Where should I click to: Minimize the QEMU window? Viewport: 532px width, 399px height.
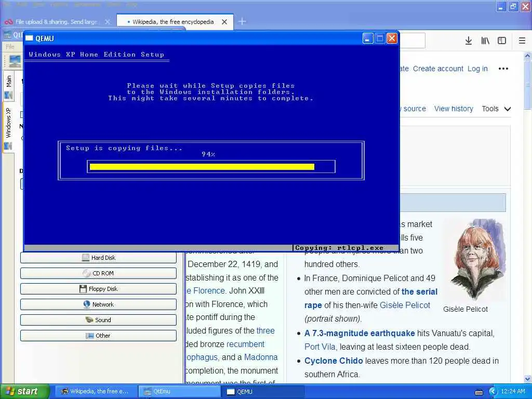coord(368,38)
